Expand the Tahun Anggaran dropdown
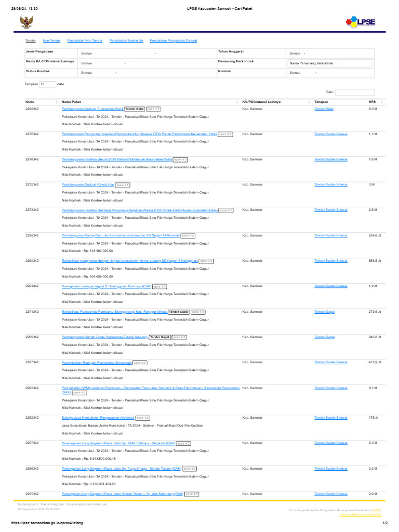 (298, 54)
